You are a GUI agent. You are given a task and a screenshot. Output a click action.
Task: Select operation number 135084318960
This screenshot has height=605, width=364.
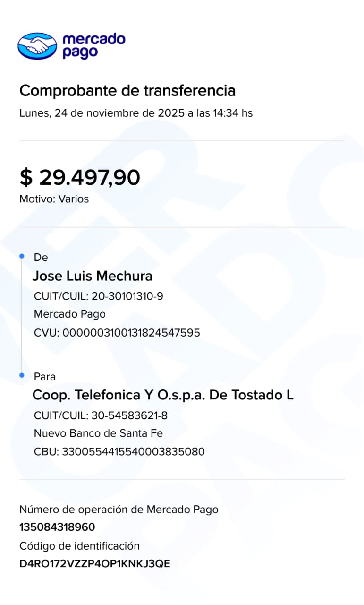tap(57, 527)
